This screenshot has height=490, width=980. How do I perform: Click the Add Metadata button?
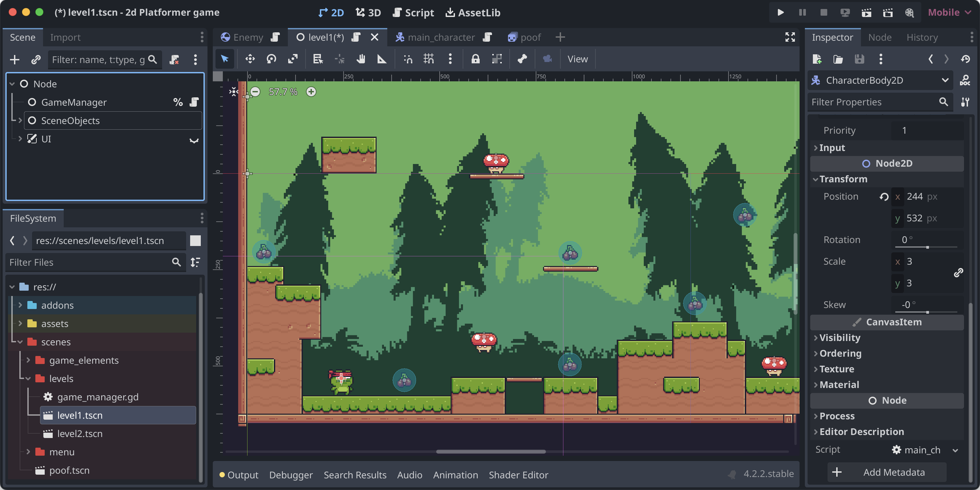click(x=886, y=473)
